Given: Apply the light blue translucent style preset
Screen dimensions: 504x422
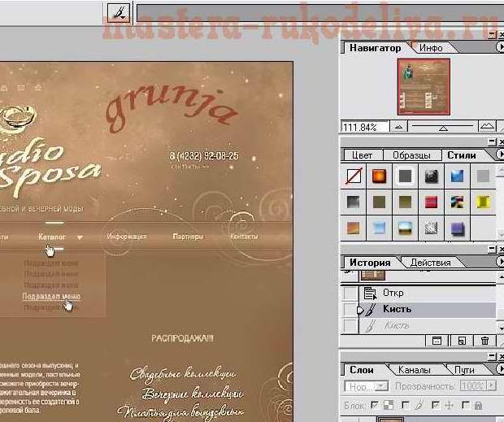Looking at the screenshot, I should 379,228.
